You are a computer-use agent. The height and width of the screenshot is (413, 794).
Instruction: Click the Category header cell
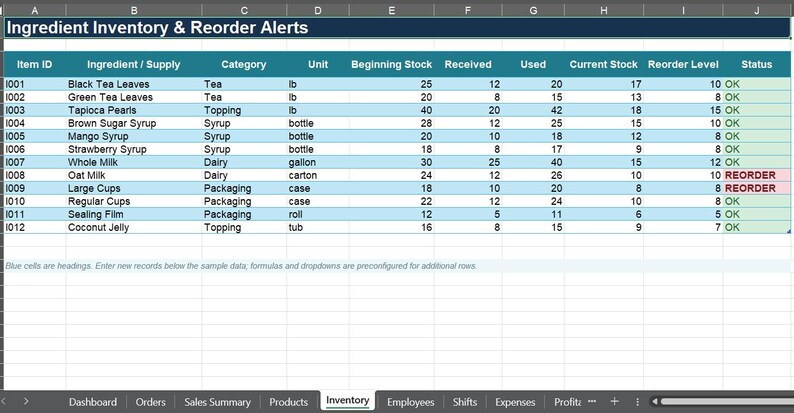point(244,64)
